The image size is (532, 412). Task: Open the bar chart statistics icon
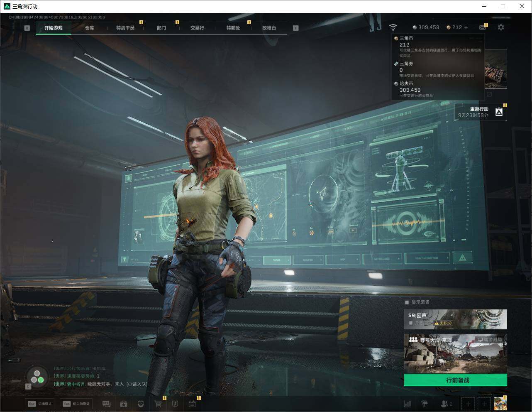pos(408,404)
